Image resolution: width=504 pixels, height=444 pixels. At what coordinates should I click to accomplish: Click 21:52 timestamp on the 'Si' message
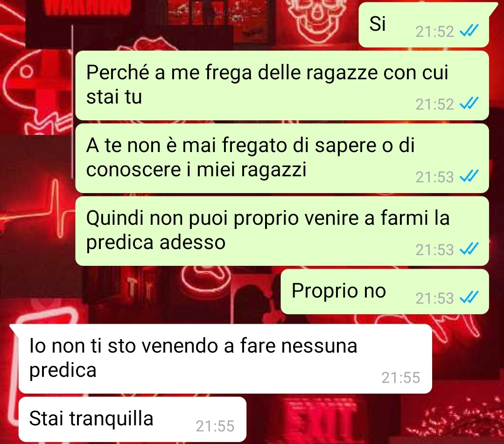pyautogui.click(x=434, y=32)
